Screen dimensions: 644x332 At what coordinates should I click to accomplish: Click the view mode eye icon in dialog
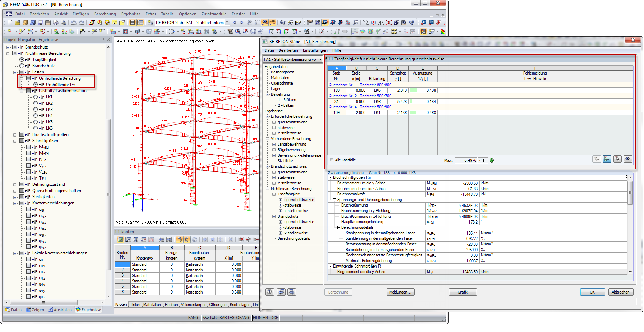(628, 159)
